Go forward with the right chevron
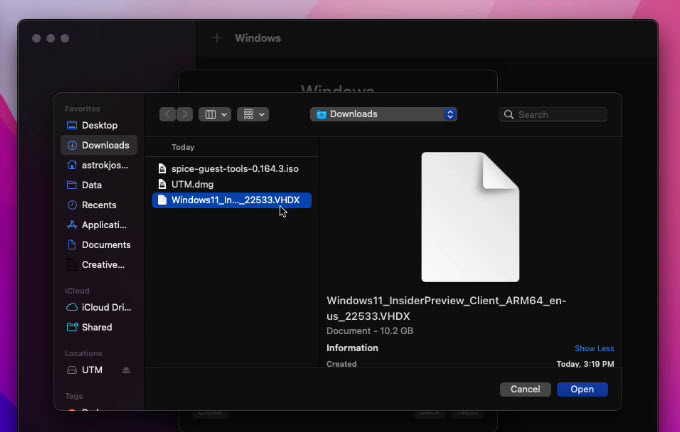Image resolution: width=680 pixels, height=432 pixels. [184, 115]
